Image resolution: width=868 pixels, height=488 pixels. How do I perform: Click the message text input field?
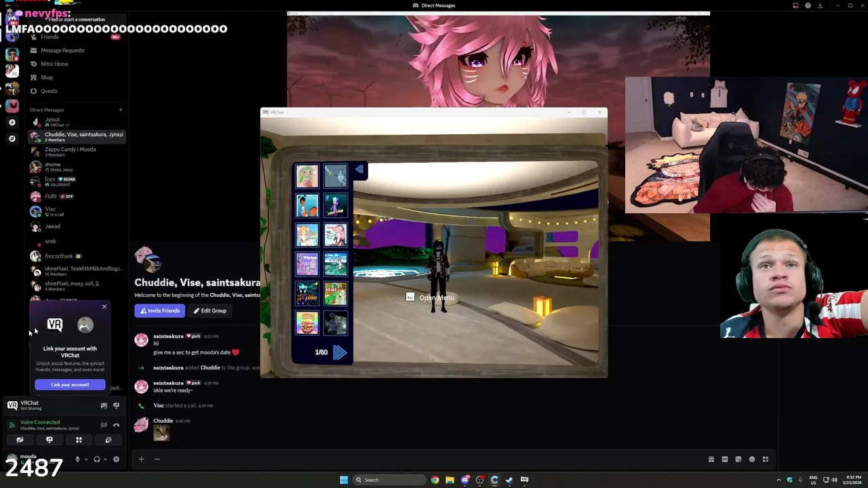coord(427,460)
